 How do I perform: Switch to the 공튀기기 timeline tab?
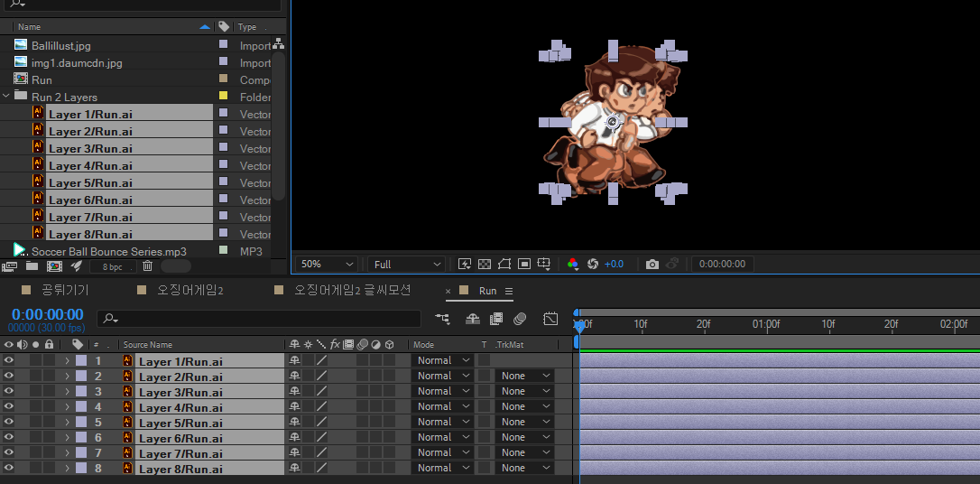(65, 290)
